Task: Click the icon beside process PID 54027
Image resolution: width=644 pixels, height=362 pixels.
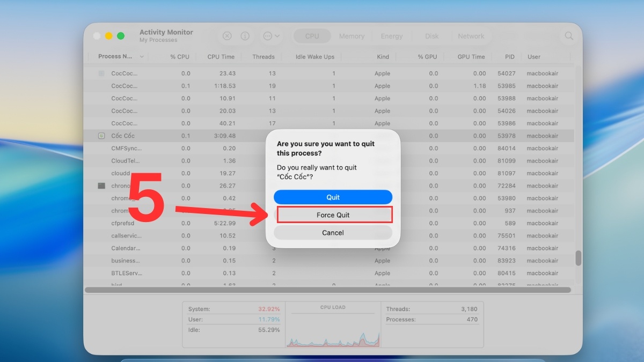Action: pos(101,73)
